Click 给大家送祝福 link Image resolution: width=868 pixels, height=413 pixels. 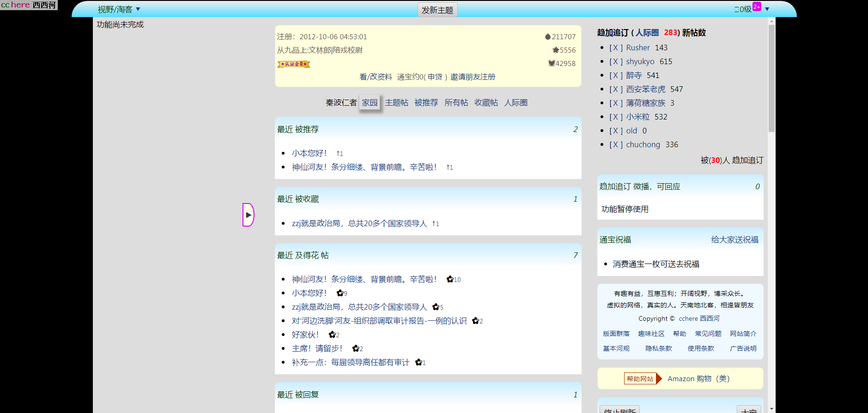pos(734,239)
